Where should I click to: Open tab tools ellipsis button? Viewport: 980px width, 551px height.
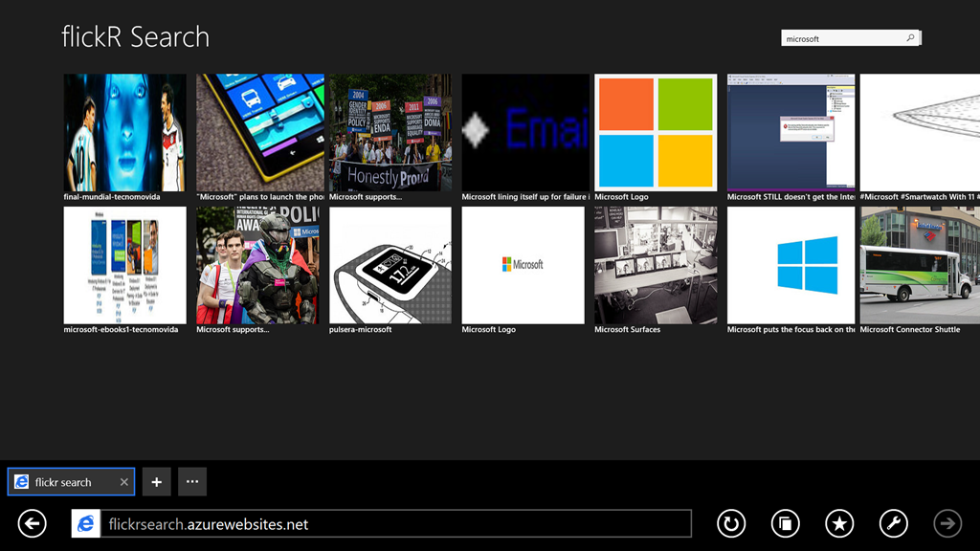coord(191,482)
